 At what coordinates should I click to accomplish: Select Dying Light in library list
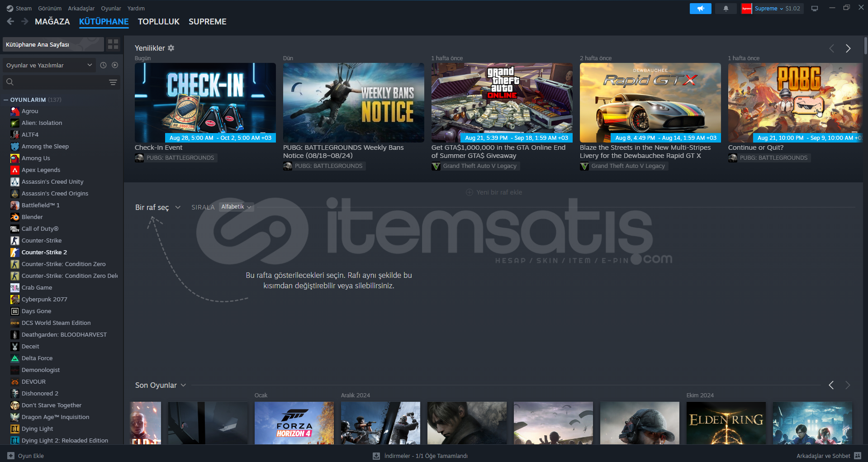click(37, 429)
